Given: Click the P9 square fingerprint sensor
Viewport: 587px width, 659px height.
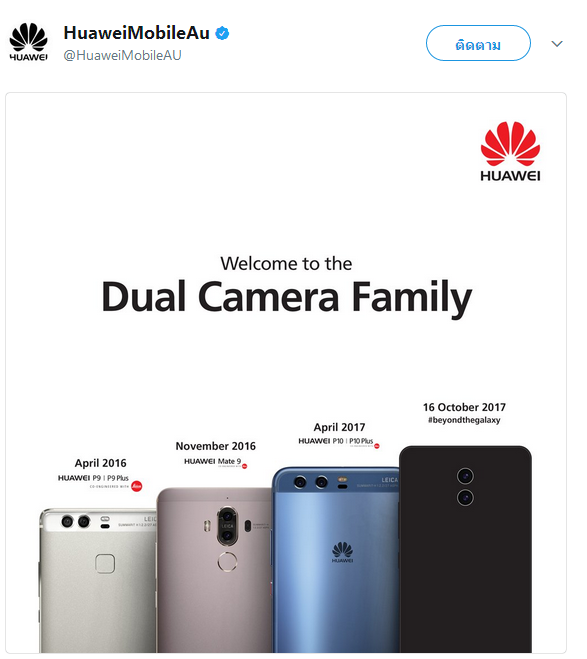Looking at the screenshot, I should point(105,563).
